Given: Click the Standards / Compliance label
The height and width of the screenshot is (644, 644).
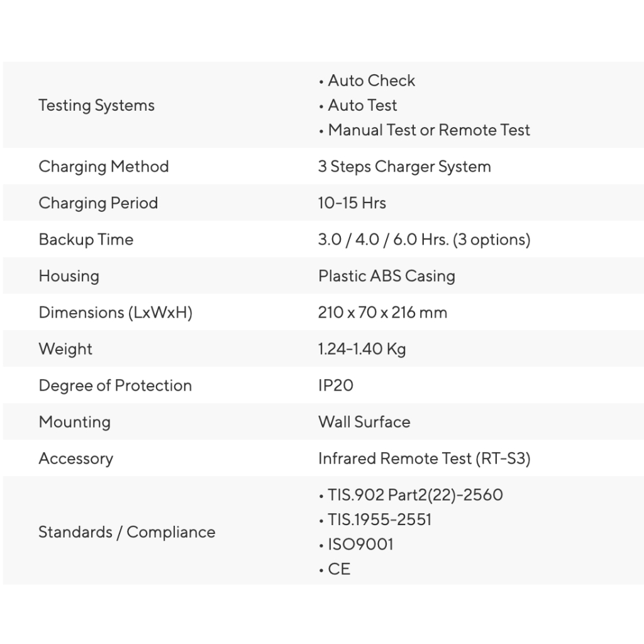Looking at the screenshot, I should (x=127, y=532).
